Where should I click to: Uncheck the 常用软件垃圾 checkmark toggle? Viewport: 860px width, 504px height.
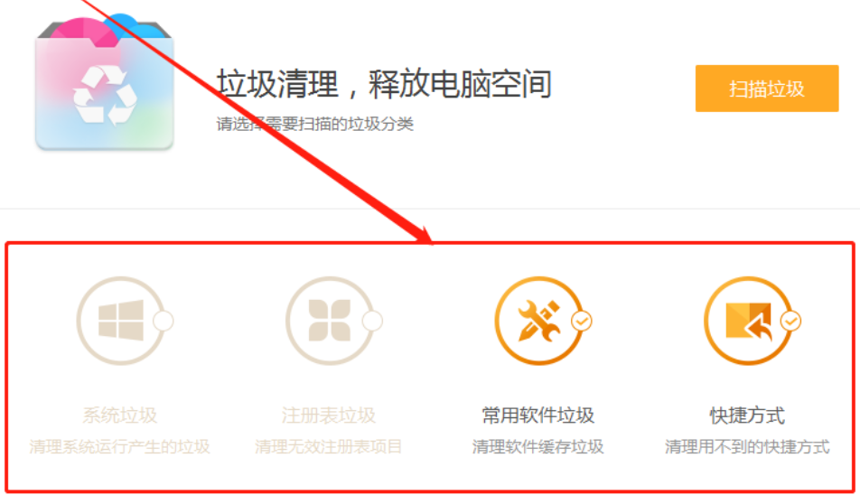pyautogui.click(x=582, y=321)
